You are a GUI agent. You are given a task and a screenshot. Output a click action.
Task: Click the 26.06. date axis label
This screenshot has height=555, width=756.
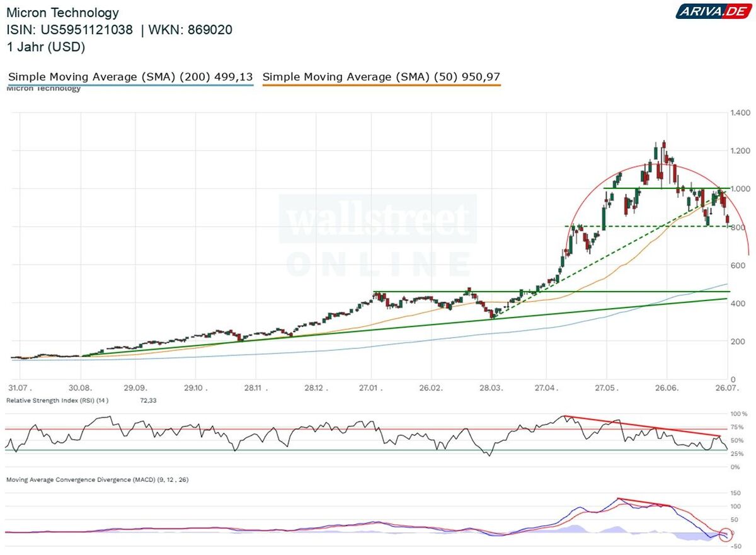tap(667, 388)
